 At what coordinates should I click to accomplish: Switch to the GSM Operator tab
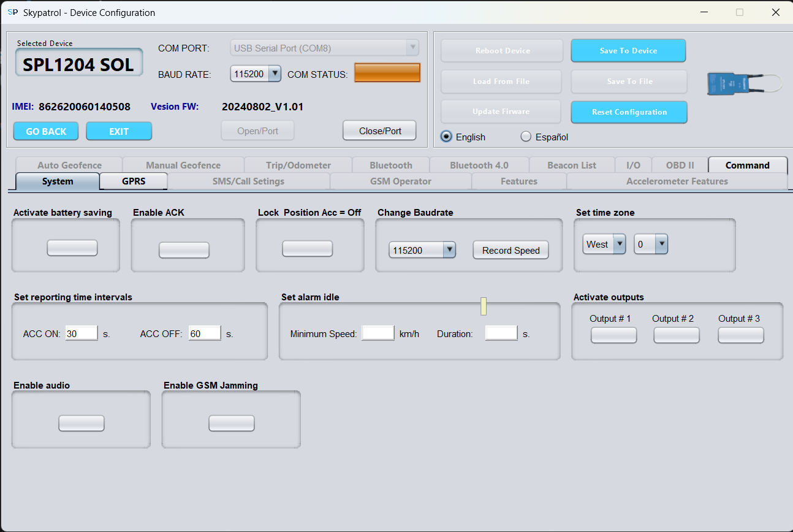click(x=401, y=181)
